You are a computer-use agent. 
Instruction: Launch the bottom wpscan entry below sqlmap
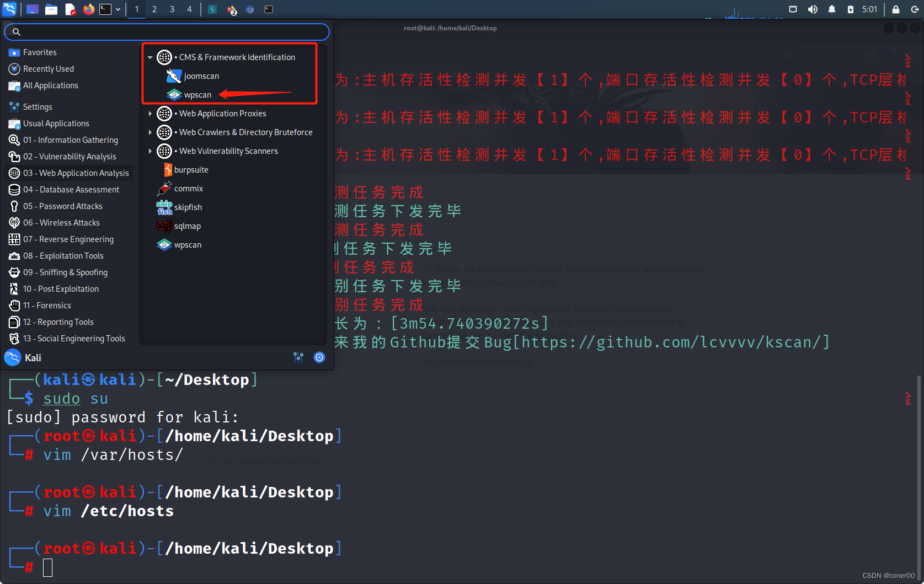coord(179,245)
